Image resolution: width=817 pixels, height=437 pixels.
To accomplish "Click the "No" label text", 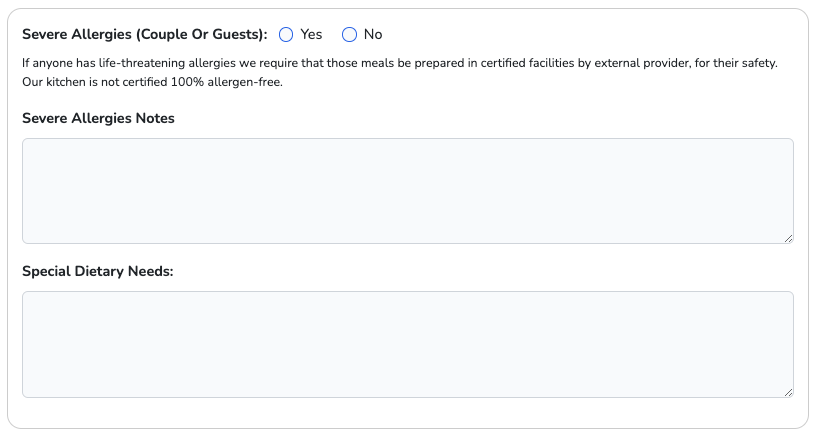I will tap(373, 34).
